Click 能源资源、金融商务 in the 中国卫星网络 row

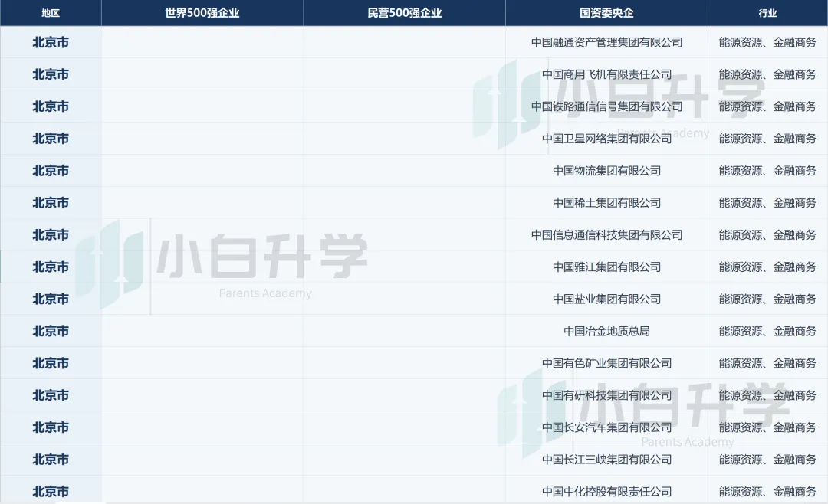click(767, 139)
